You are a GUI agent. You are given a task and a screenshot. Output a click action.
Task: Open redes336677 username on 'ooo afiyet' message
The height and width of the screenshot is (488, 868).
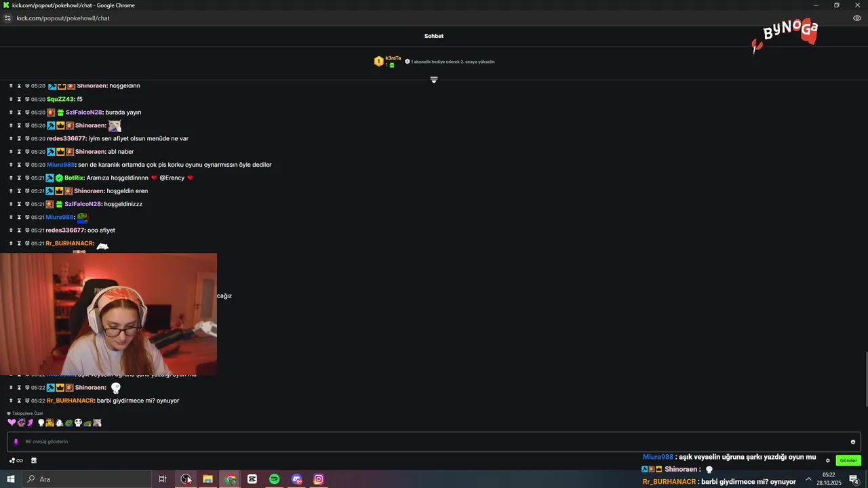coord(65,230)
